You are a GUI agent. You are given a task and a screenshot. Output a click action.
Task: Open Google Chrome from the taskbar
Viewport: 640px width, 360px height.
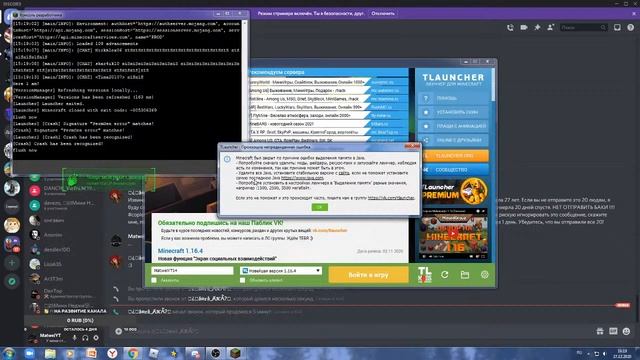coord(133,353)
